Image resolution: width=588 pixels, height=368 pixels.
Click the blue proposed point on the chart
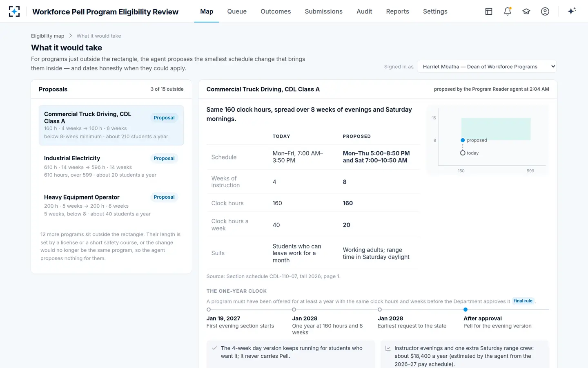[x=463, y=140]
